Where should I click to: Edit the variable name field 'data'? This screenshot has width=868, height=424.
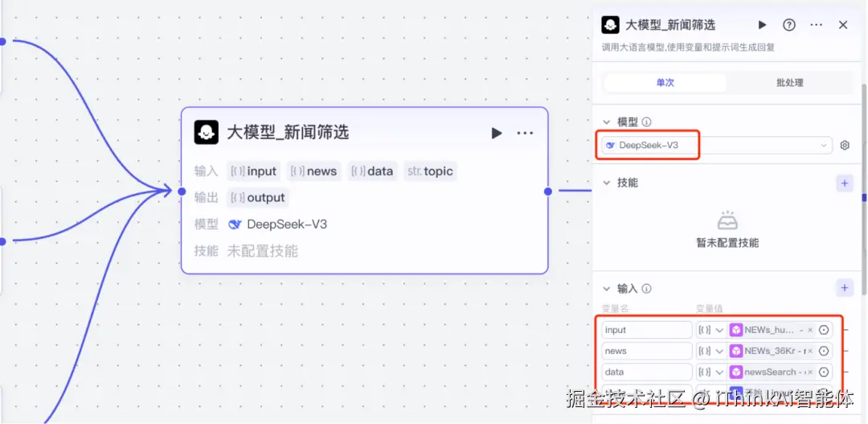tap(647, 372)
